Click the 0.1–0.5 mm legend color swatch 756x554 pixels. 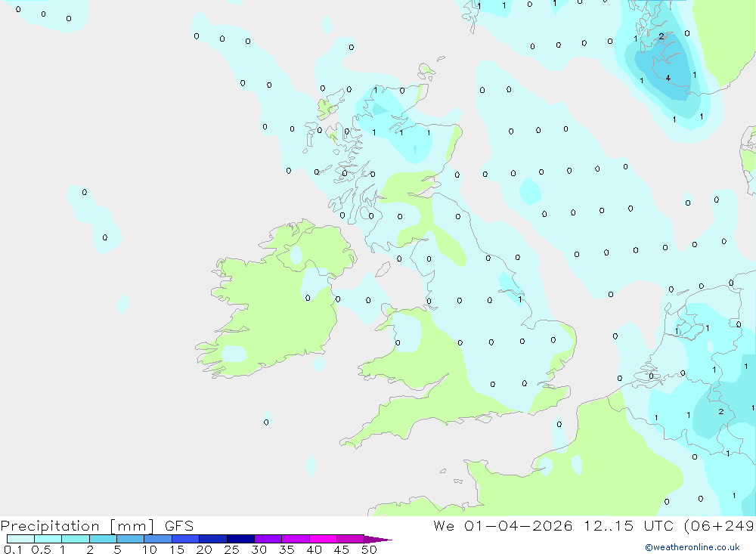20,539
